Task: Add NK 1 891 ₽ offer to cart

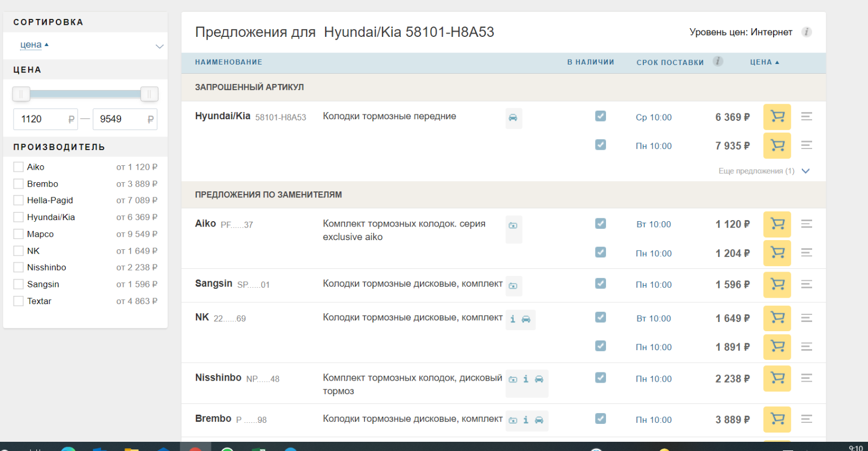Action: (x=777, y=347)
